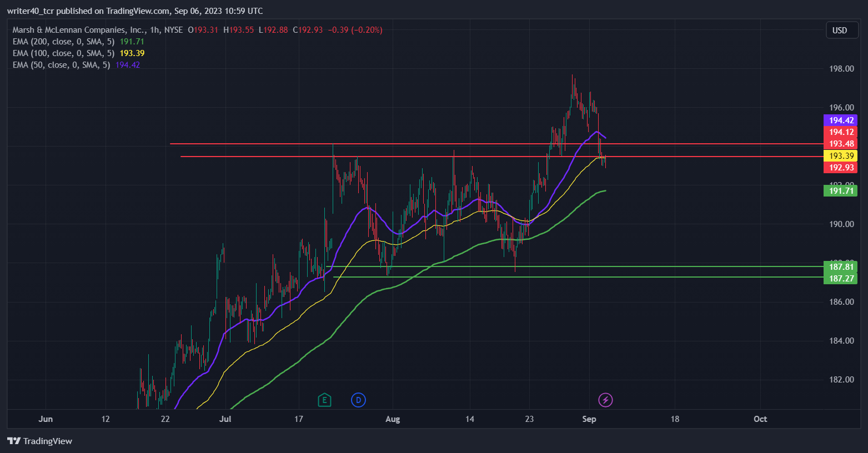Click the Jun label on time axis
Screen dimensions: 868x453
pyautogui.click(x=46, y=419)
